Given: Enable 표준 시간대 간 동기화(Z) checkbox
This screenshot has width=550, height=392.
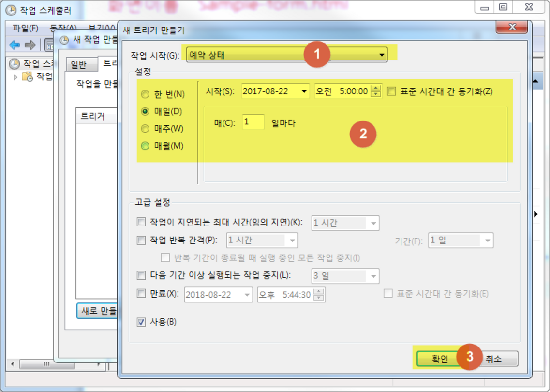Looking at the screenshot, I should coord(391,91).
